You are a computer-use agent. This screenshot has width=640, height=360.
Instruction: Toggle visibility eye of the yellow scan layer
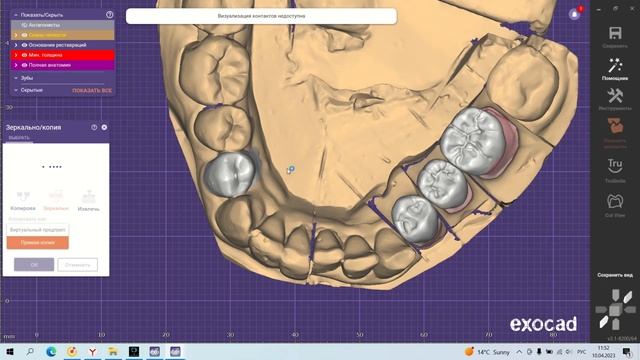[24, 35]
